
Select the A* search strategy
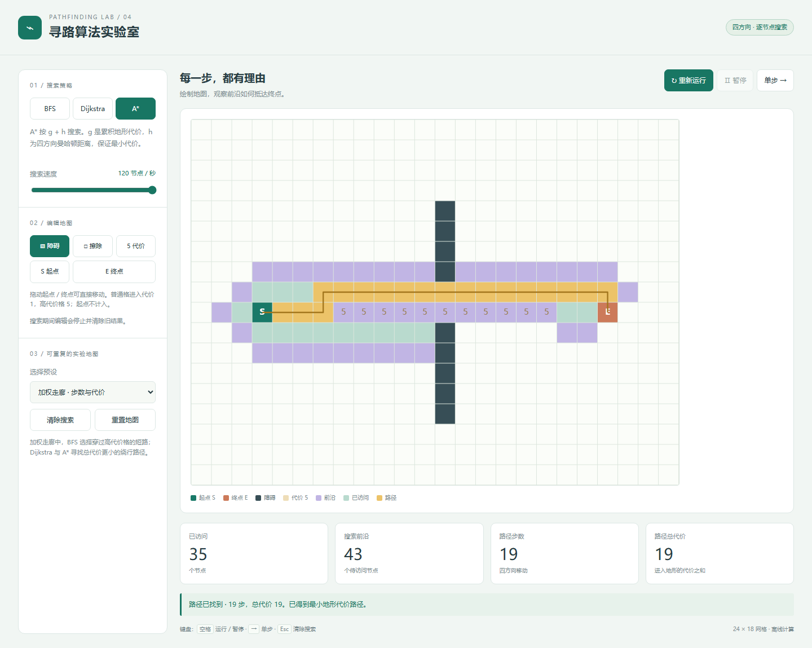pyautogui.click(x=135, y=108)
